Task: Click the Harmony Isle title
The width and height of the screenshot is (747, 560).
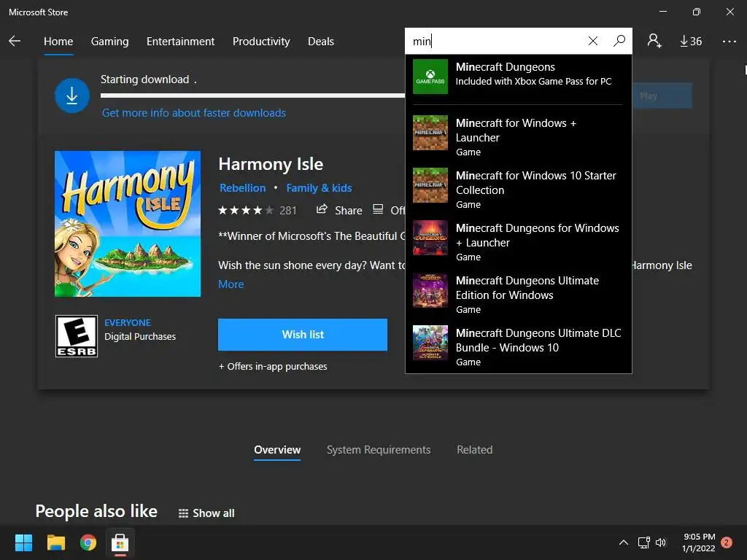Action: pos(271,164)
